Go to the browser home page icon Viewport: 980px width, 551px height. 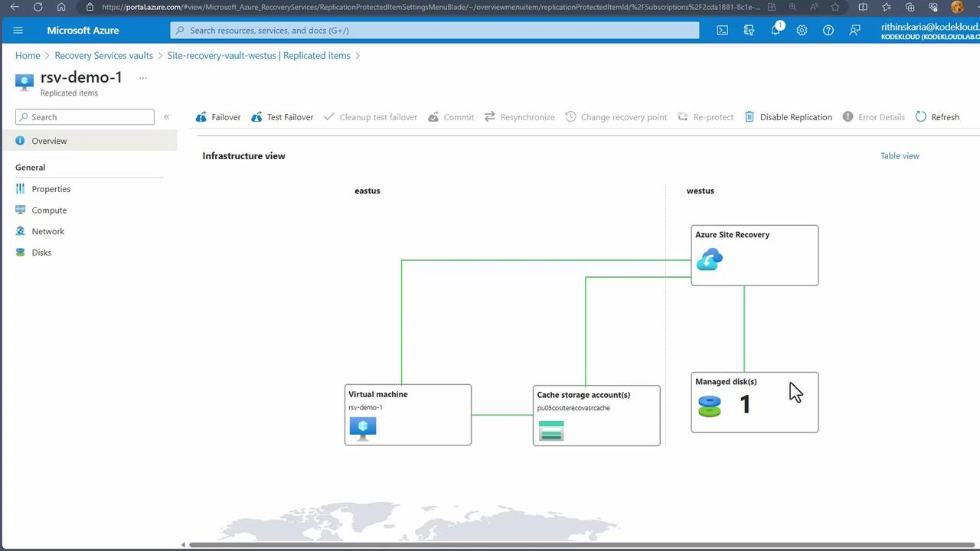point(61,8)
